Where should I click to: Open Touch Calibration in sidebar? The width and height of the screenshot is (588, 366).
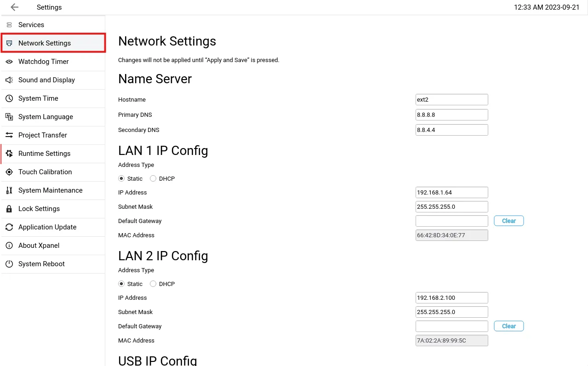click(45, 172)
